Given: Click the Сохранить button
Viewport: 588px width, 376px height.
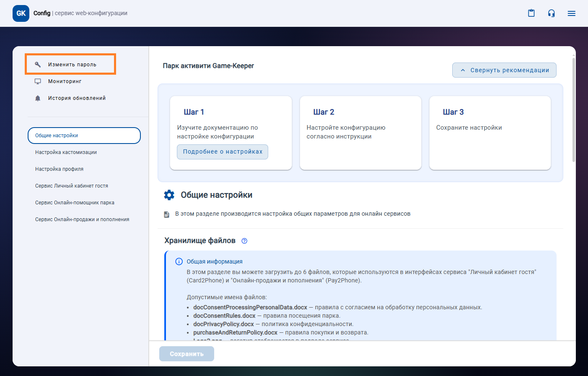Looking at the screenshot, I should pos(187,354).
